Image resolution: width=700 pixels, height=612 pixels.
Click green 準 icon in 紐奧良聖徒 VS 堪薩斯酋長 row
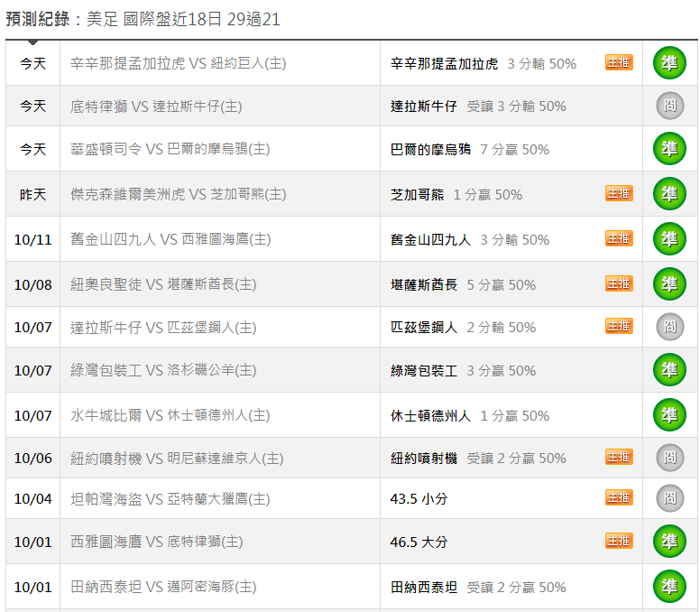click(669, 284)
